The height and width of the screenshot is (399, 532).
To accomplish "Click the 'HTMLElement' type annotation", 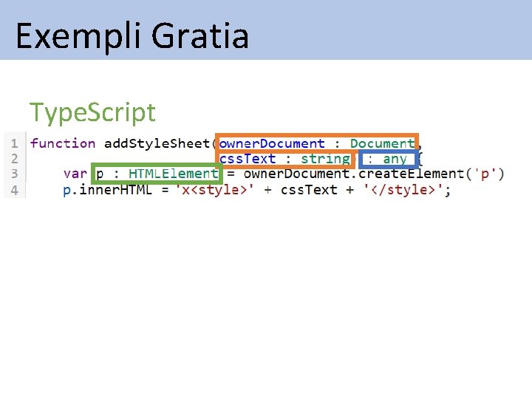I will pos(174,174).
